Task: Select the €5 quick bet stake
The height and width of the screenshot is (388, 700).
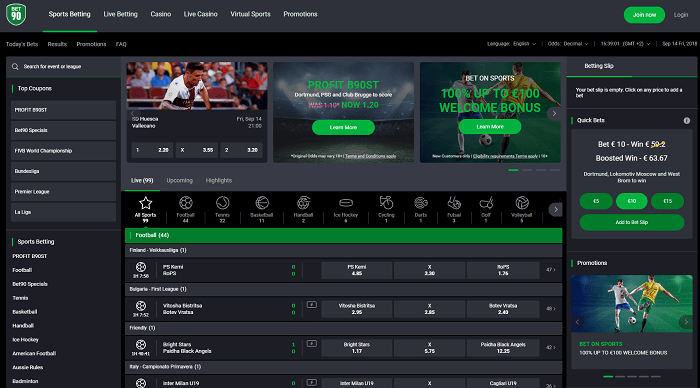Action: point(596,201)
